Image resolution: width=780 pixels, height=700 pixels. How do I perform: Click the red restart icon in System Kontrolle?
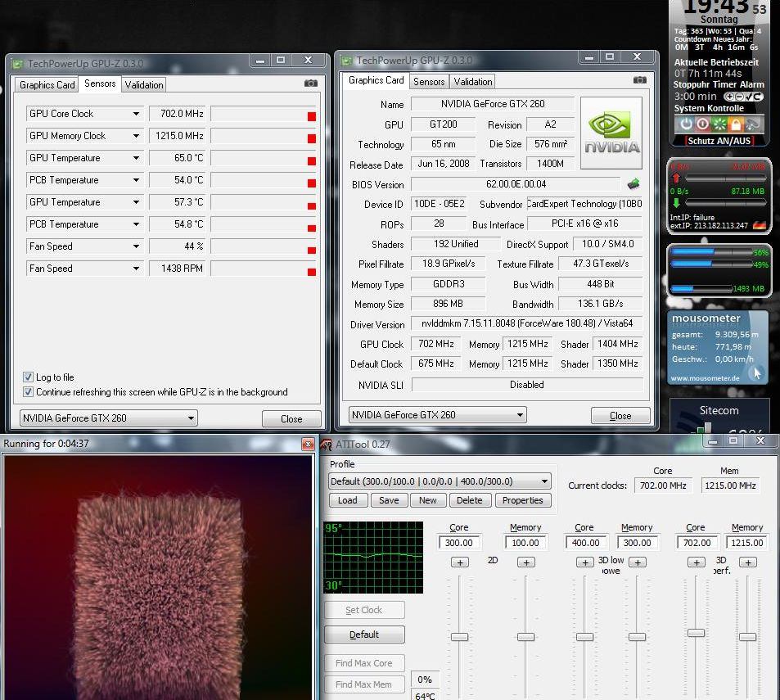(x=702, y=124)
